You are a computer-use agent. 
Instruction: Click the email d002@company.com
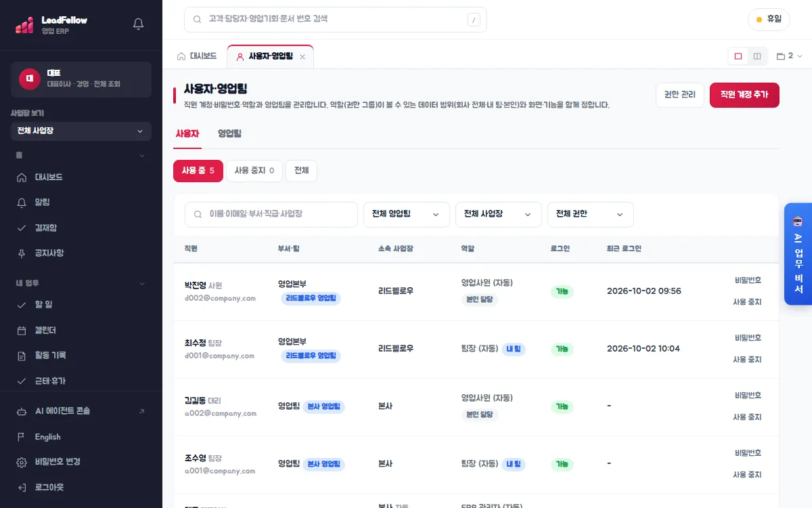(x=220, y=298)
